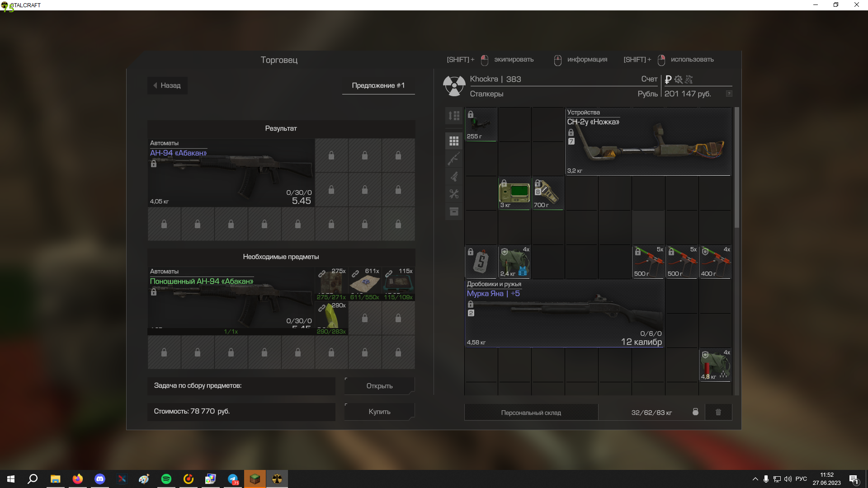Screen dimensions: 868x488
Task: Click the trash can delete icon
Action: (x=718, y=412)
